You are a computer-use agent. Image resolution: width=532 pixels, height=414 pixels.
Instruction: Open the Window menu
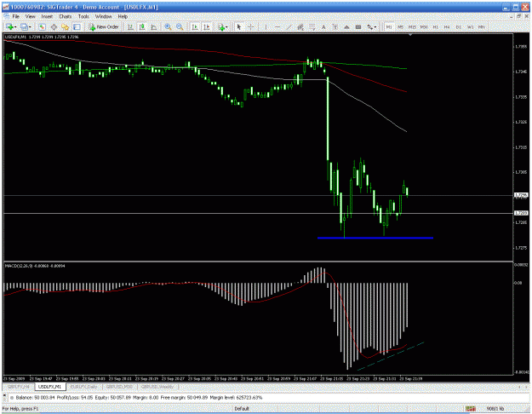[x=103, y=16]
